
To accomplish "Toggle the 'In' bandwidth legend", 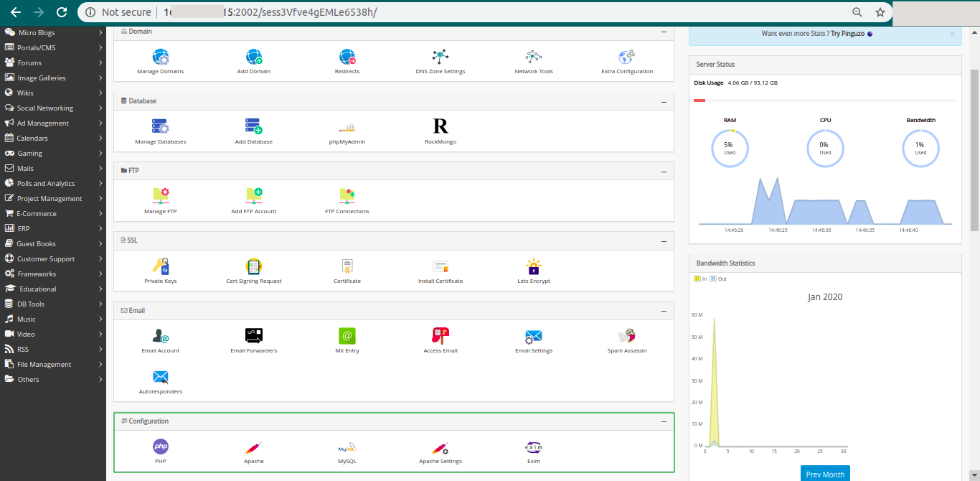I will click(700, 279).
